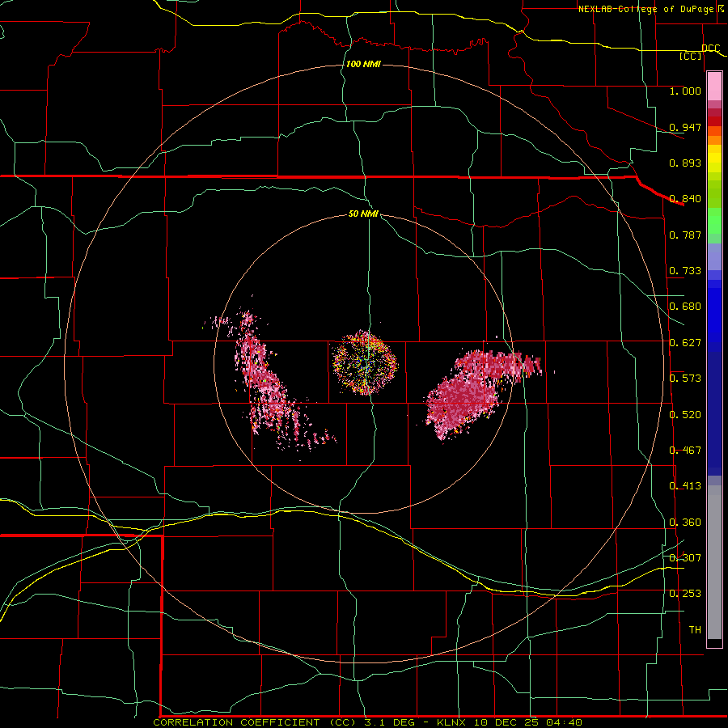Image resolution: width=728 pixels, height=728 pixels.
Task: Click the NEXLAB-College of DuPage label
Action: pyautogui.click(x=645, y=9)
